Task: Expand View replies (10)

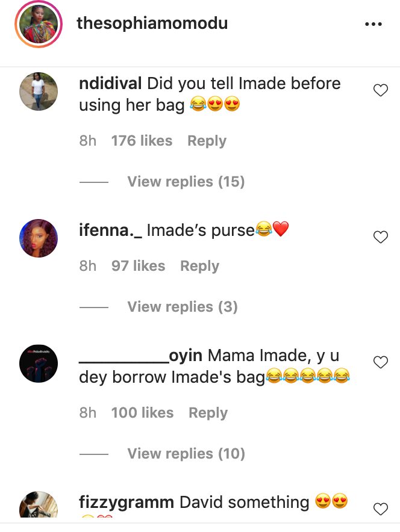Action: (186, 453)
